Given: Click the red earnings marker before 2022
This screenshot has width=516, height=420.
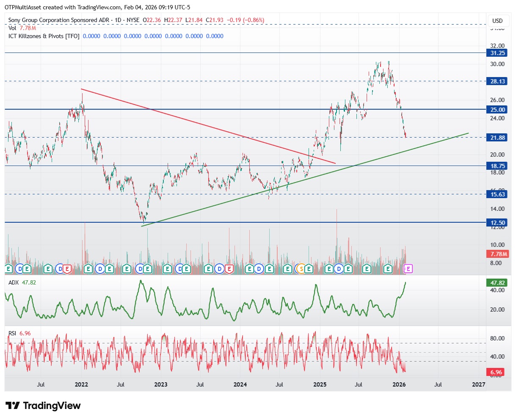Looking at the screenshot, I should 66,268.
